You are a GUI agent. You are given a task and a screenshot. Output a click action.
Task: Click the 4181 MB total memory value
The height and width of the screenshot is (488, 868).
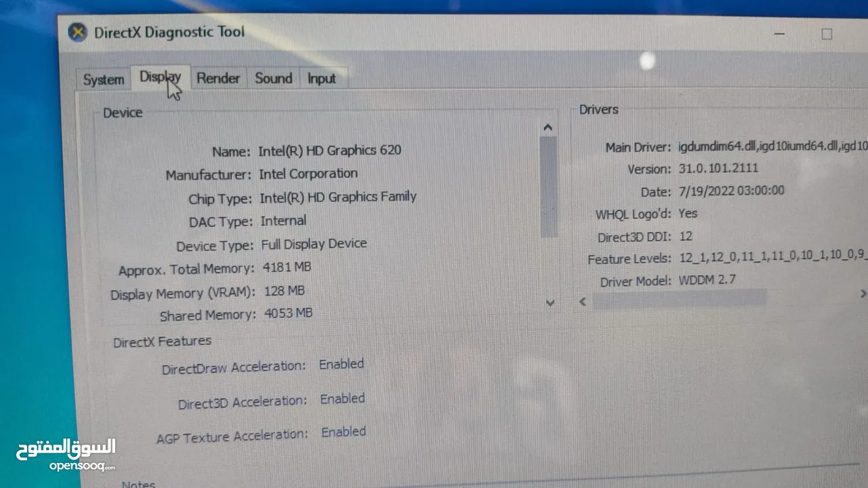coord(287,268)
